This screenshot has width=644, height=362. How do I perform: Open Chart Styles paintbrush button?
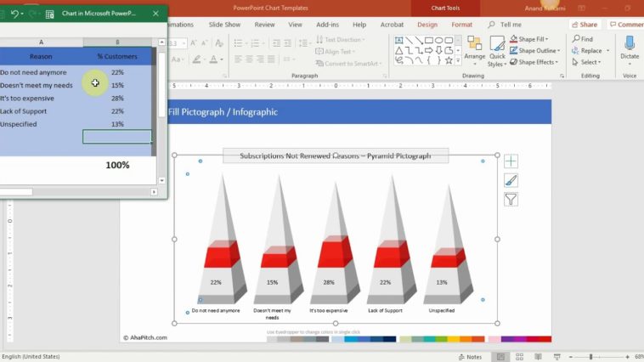pyautogui.click(x=511, y=180)
